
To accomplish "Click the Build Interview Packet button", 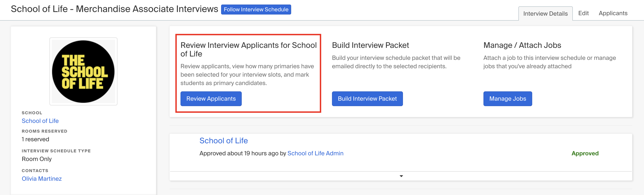I will (367, 99).
